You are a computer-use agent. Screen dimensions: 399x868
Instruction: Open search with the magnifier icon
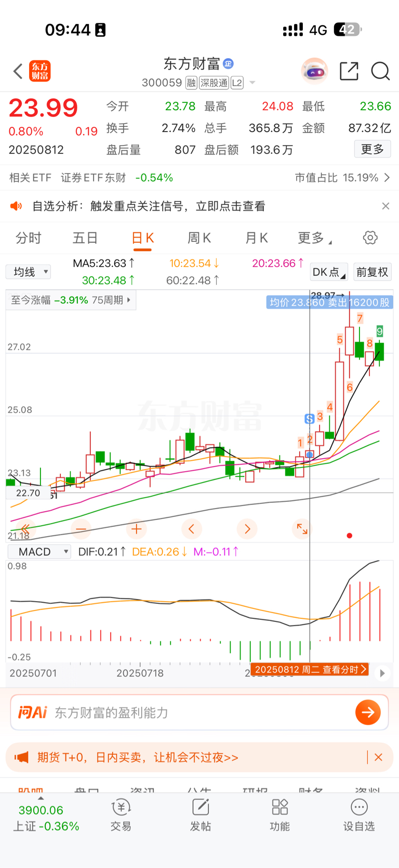pos(380,71)
